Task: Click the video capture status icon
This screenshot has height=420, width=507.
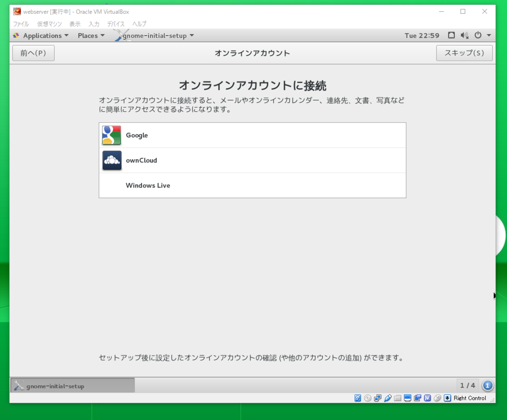Action: 417,398
